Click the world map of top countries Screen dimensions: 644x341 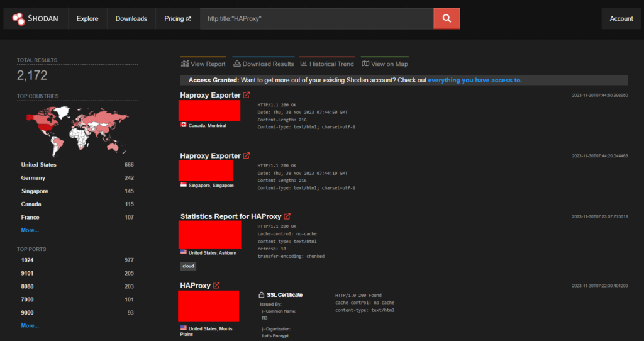pos(77,131)
